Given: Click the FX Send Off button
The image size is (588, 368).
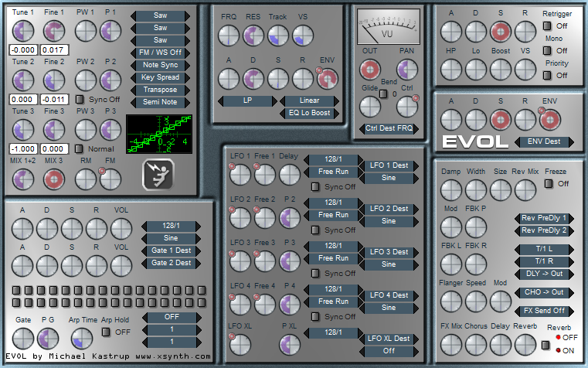Looking at the screenshot, I should (x=543, y=310).
